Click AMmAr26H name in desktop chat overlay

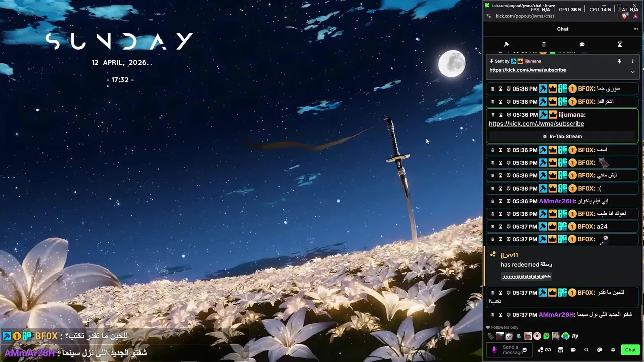pos(29,353)
